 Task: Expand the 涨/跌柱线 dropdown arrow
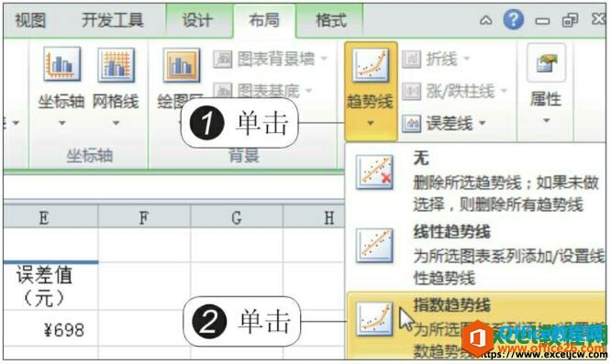tap(504, 91)
